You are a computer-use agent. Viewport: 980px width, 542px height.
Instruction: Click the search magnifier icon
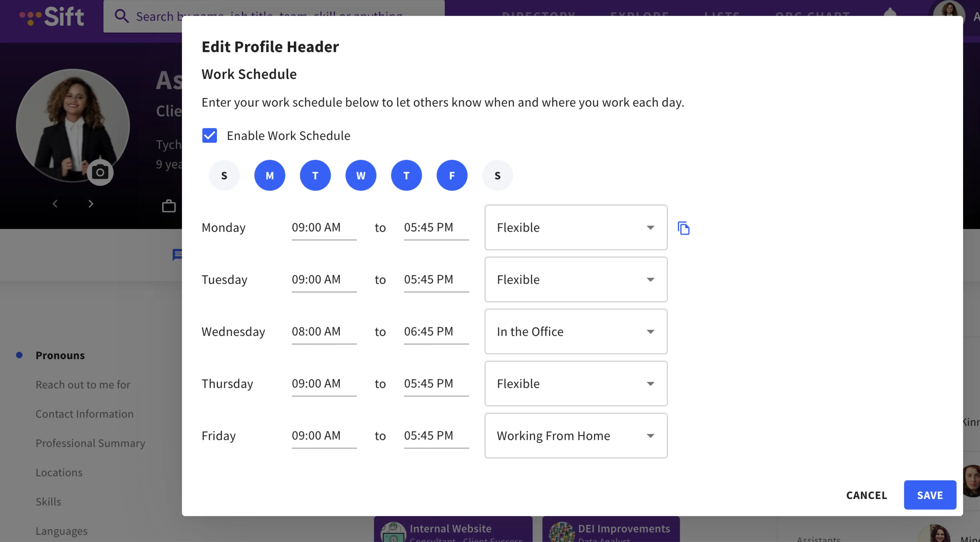click(x=121, y=16)
